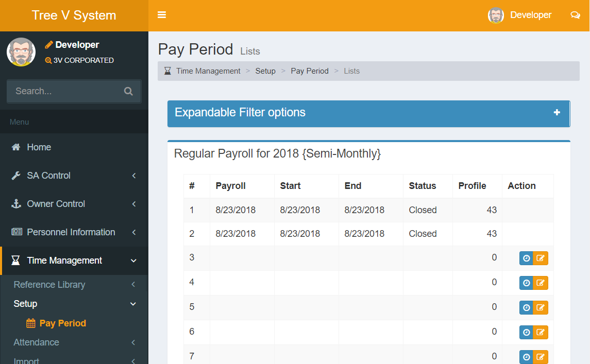Click the Setup breadcrumb link
The width and height of the screenshot is (590, 364).
tap(265, 71)
